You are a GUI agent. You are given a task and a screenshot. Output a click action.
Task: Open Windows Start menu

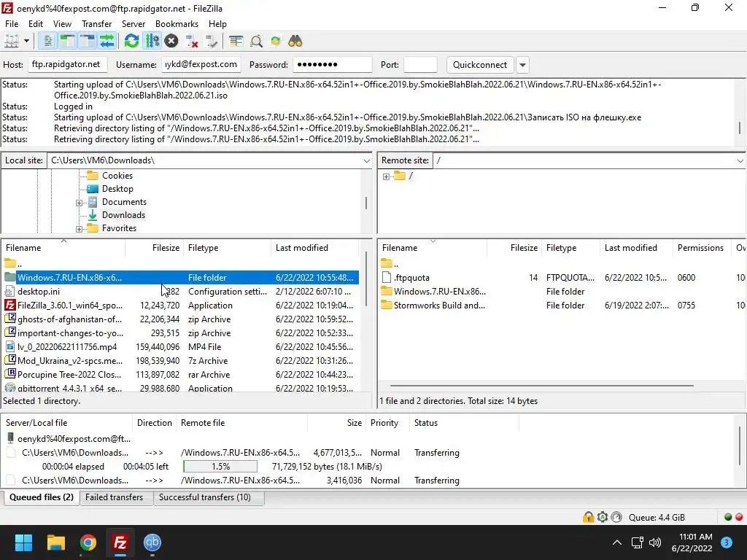[x=23, y=542]
